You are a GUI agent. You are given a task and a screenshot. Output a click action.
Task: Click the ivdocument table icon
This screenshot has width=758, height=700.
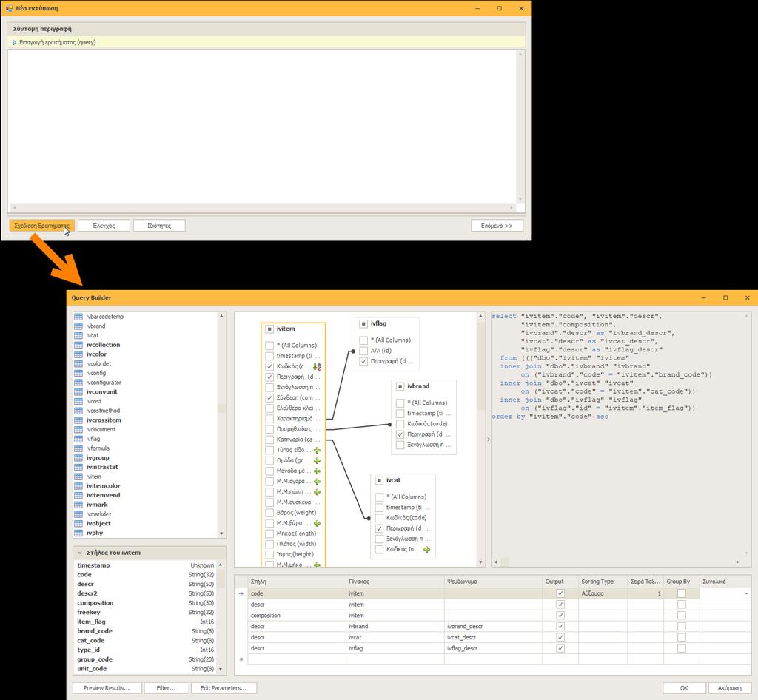tap(78, 429)
